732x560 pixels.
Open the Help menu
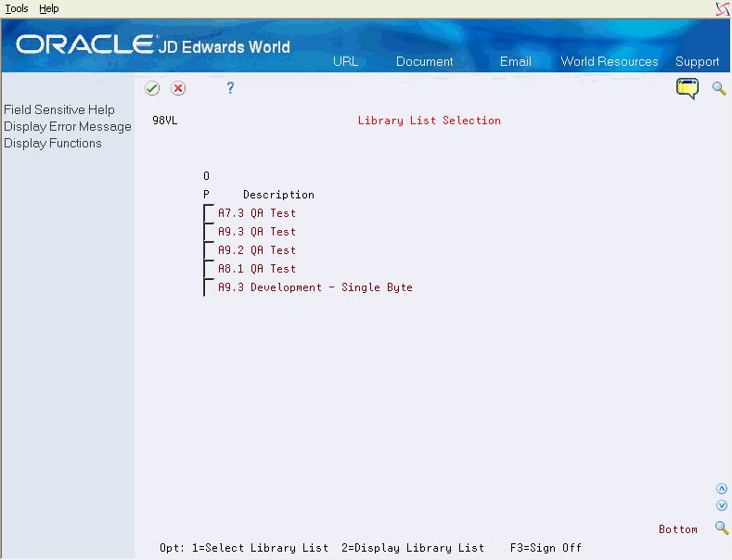click(48, 8)
